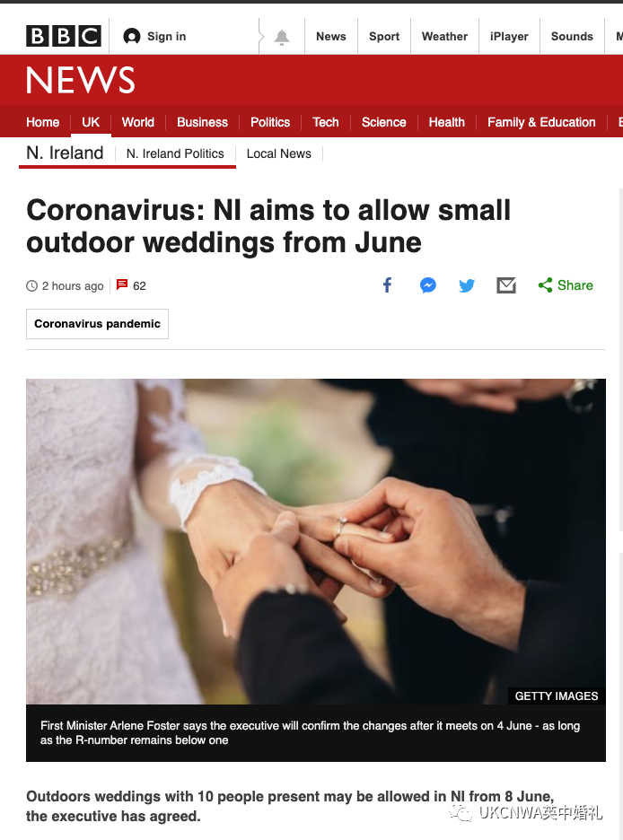623x840 pixels.
Task: Open the red comments icon
Action: (122, 284)
